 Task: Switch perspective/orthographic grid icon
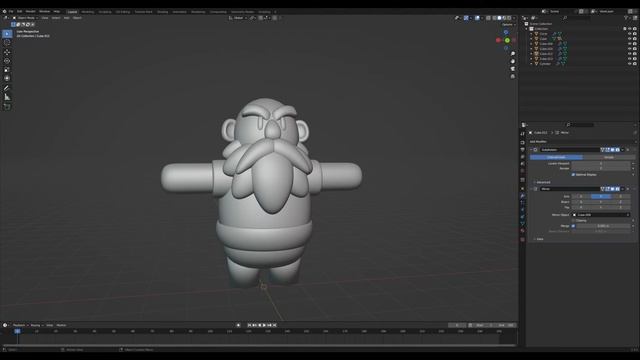(513, 76)
